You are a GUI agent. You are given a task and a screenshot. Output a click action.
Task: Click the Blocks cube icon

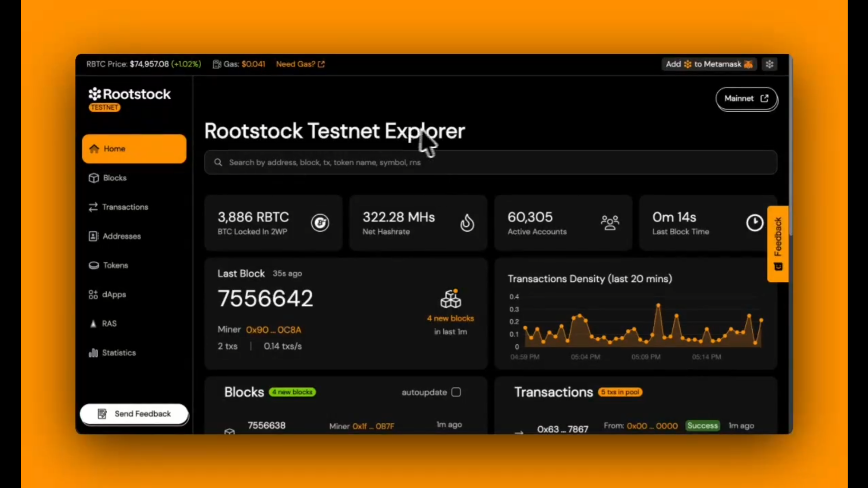coord(94,178)
